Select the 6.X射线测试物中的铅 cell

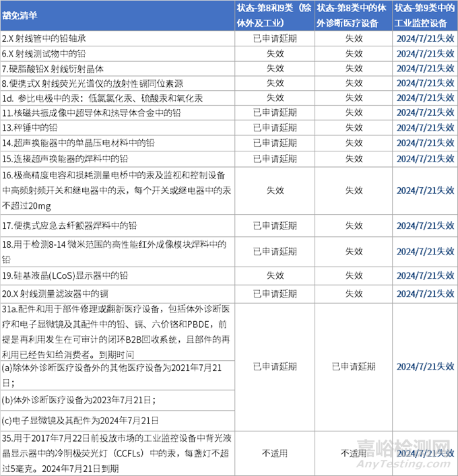point(44,53)
